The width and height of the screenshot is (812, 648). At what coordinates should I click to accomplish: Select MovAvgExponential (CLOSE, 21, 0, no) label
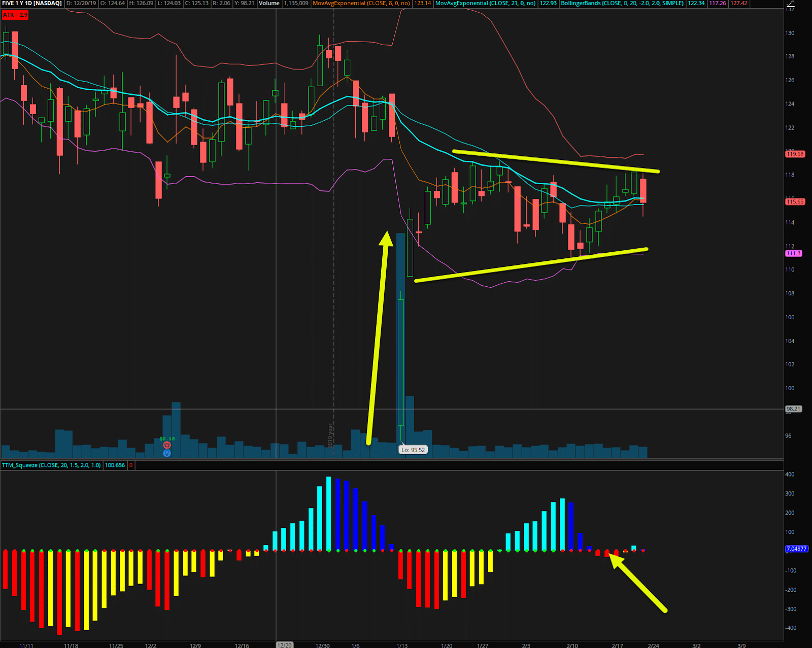point(485,3)
